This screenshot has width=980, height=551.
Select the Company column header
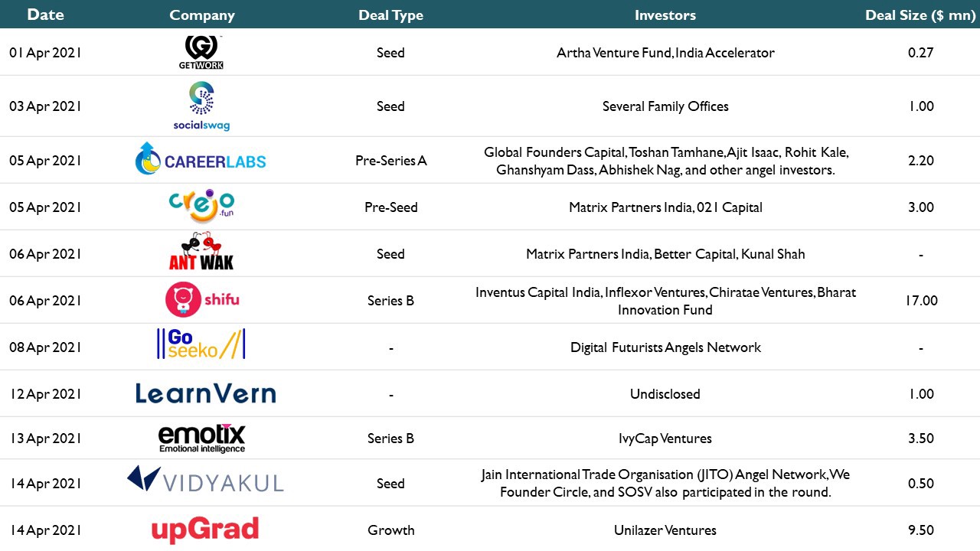click(202, 15)
